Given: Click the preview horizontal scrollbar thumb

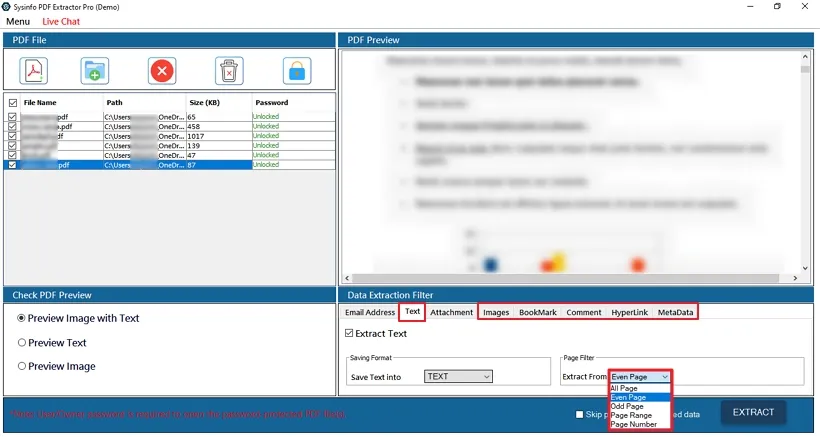Looking at the screenshot, I should tap(566, 278).
